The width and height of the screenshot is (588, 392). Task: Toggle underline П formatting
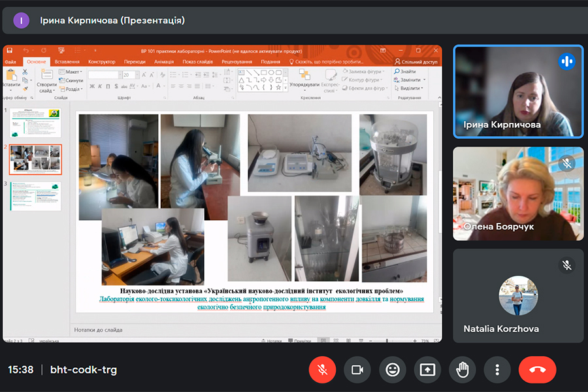pyautogui.click(x=108, y=86)
